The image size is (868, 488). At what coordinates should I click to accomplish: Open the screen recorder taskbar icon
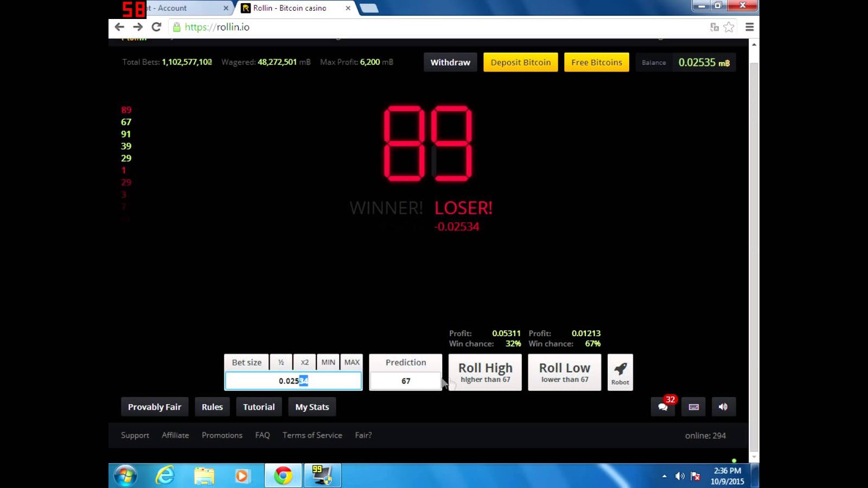point(322,476)
